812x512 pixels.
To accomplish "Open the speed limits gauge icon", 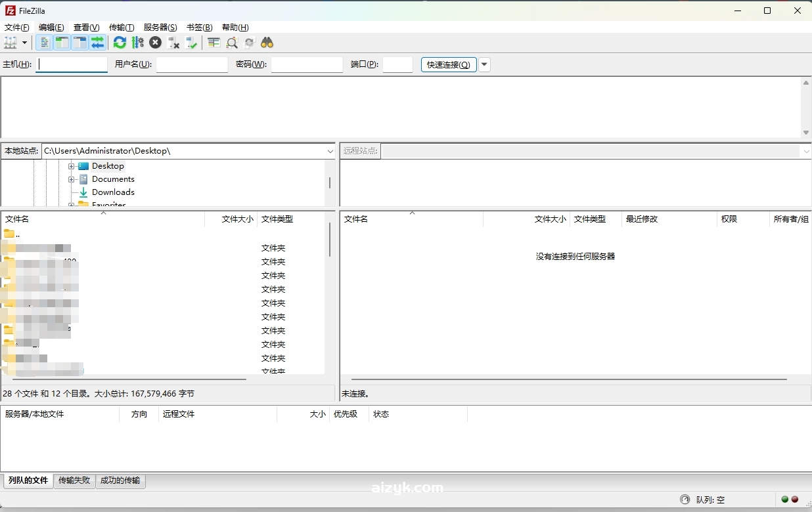I will (x=138, y=43).
